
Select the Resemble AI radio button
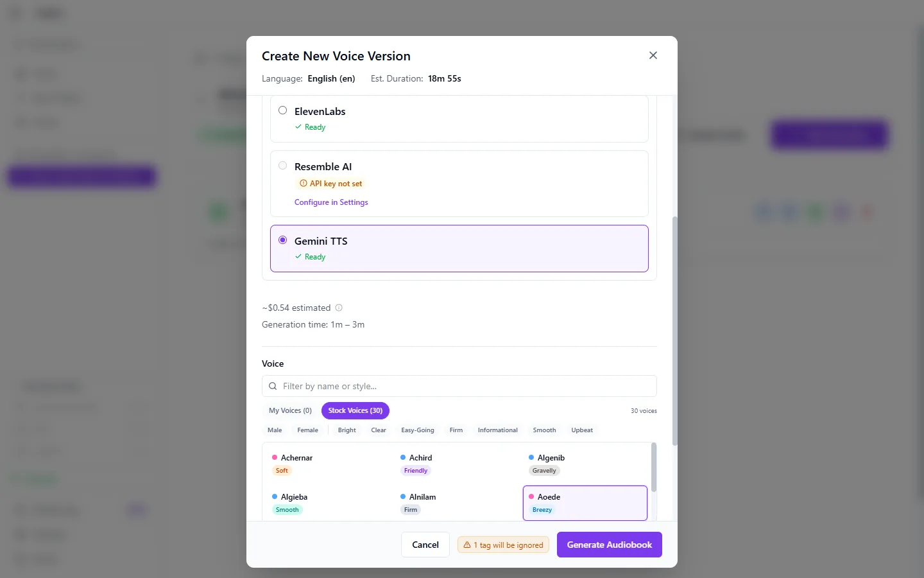coord(282,166)
